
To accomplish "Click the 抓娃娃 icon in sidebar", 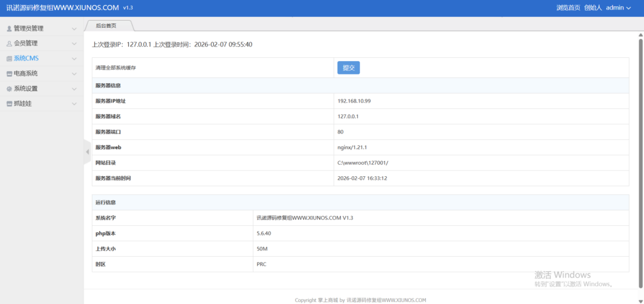I will (9, 104).
